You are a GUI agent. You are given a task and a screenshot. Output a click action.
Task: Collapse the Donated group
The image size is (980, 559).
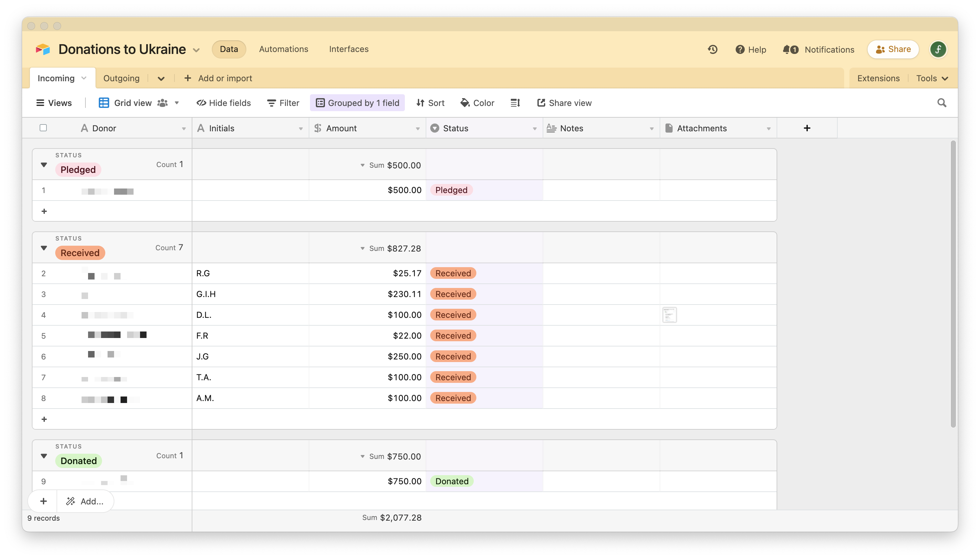(44, 456)
